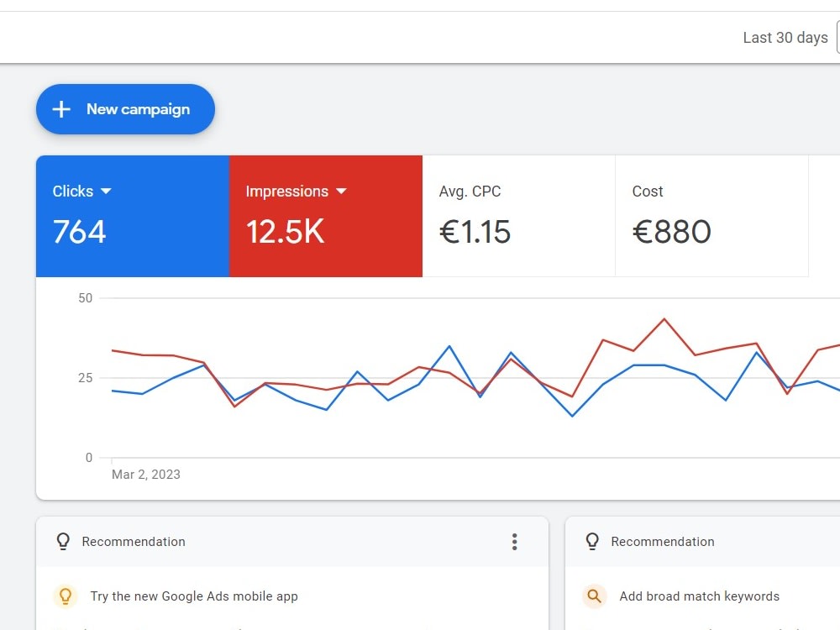This screenshot has height=630, width=840.
Task: Open 'Try the new Google Ads mobile app'
Action: coord(194,596)
